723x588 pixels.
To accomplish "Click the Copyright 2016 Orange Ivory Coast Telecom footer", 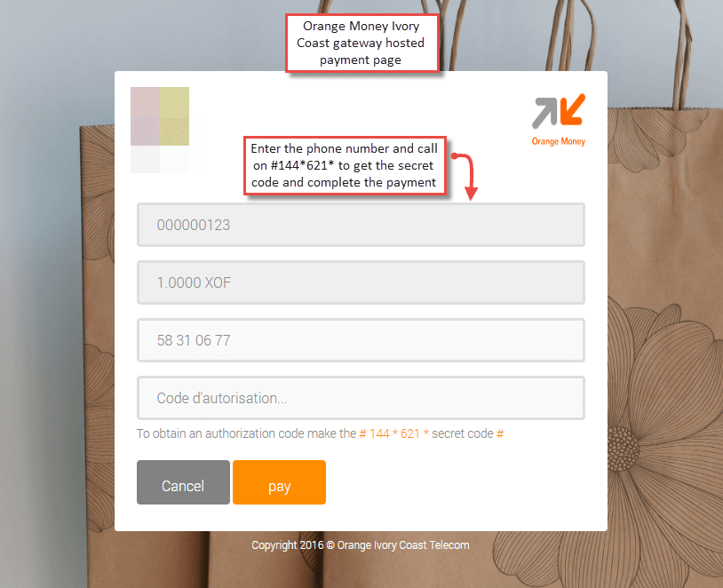I will (x=360, y=545).
